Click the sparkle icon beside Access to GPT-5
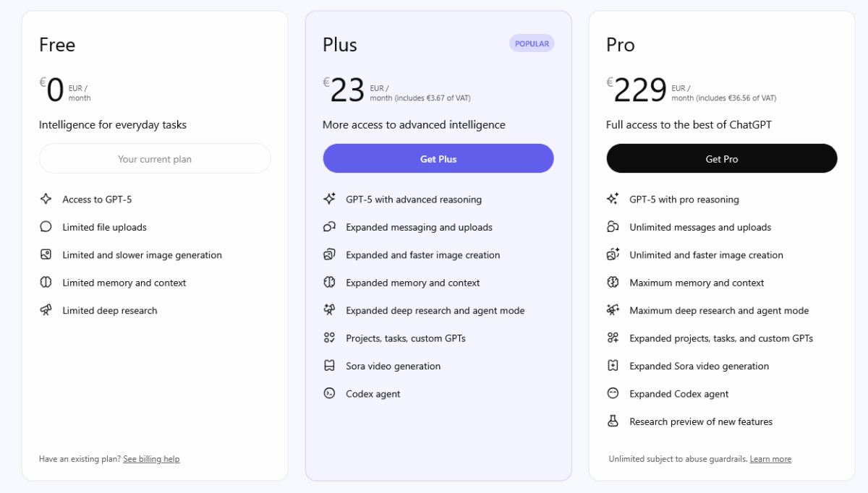 (x=46, y=199)
